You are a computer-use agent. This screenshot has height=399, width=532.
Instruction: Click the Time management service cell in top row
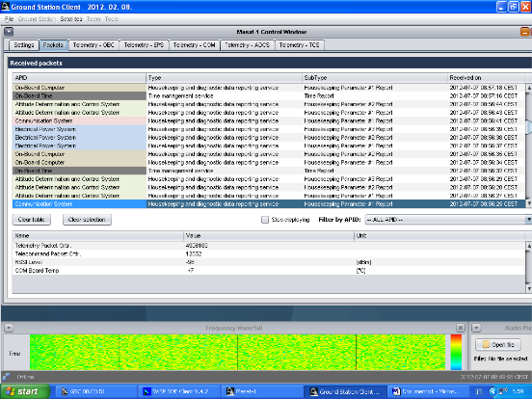[x=224, y=96]
